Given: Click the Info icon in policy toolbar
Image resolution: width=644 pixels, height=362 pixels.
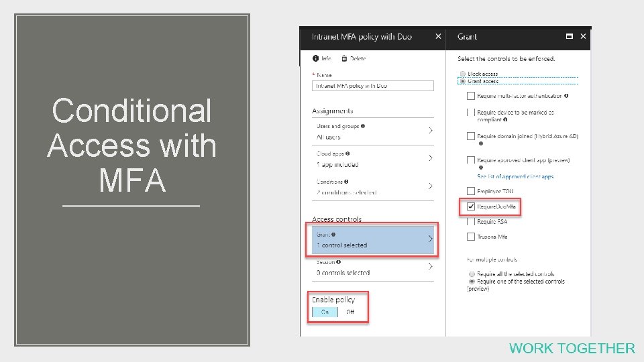Looking at the screenshot, I should (315, 58).
